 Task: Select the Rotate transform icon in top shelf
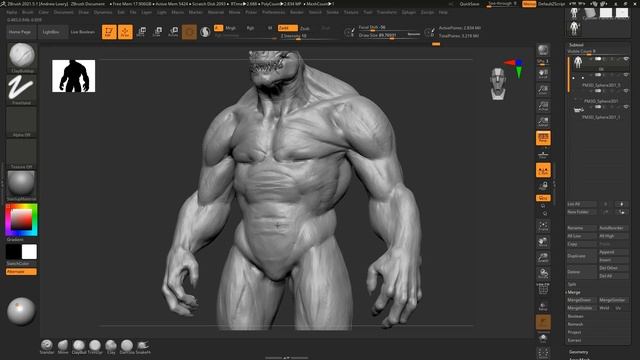pos(173,32)
